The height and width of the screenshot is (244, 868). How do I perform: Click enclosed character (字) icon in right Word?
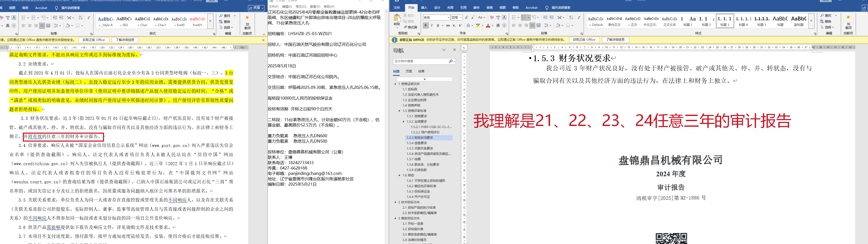(504, 26)
